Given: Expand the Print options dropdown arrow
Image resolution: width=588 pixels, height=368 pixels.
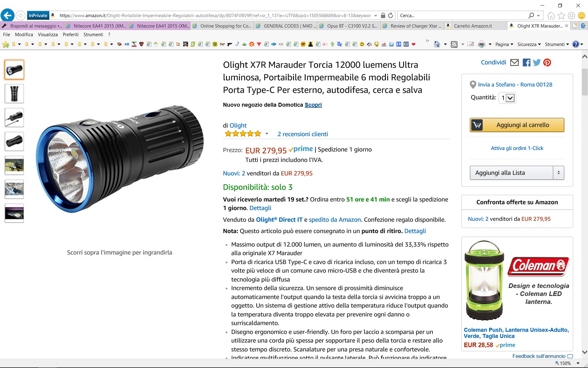Looking at the screenshot, I should [x=490, y=44].
